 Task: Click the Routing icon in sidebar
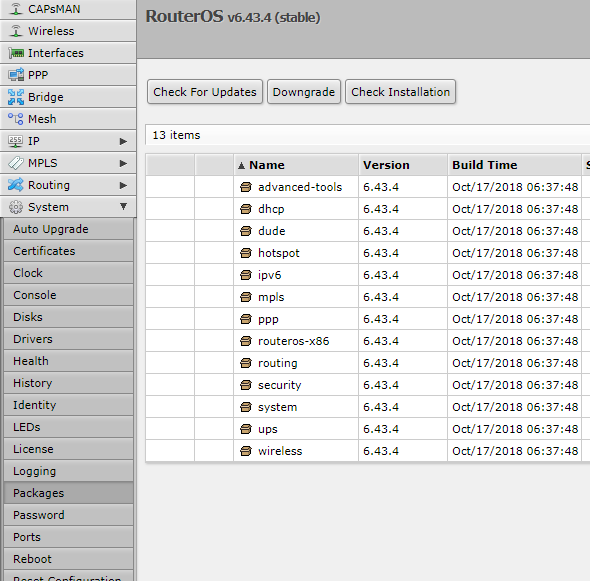pyautogui.click(x=16, y=185)
